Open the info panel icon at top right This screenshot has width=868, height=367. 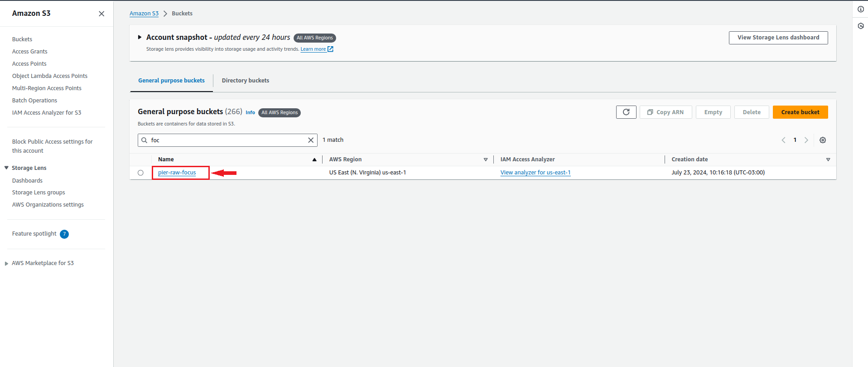[860, 9]
